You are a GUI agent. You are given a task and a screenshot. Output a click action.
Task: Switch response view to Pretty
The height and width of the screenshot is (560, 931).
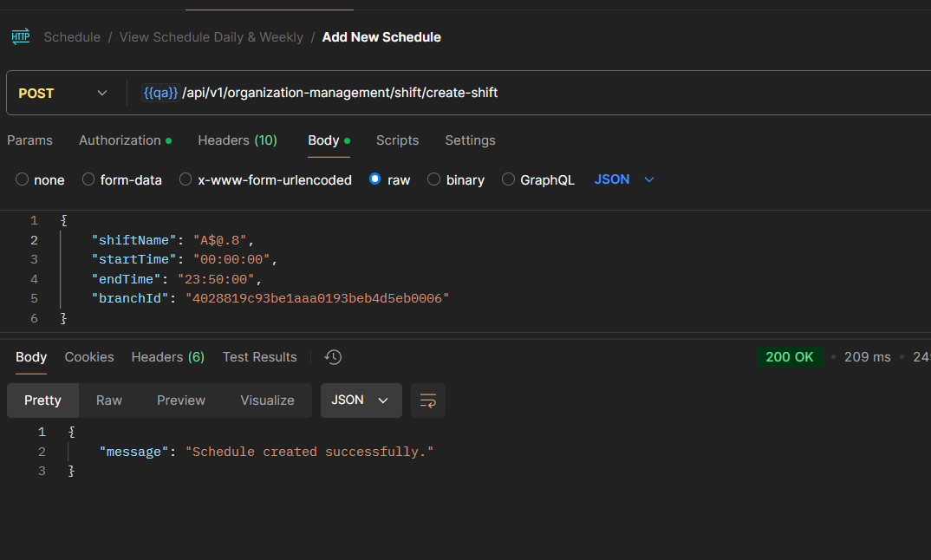42,400
